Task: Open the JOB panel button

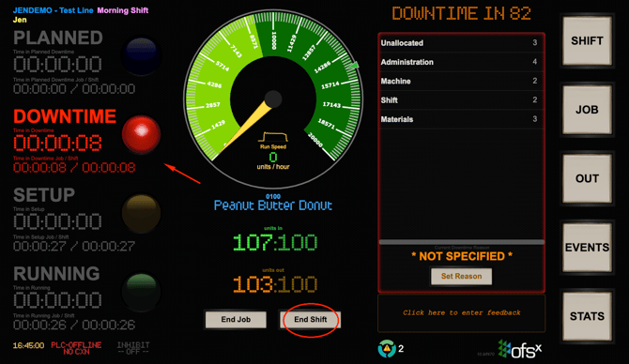Action: 587,110
